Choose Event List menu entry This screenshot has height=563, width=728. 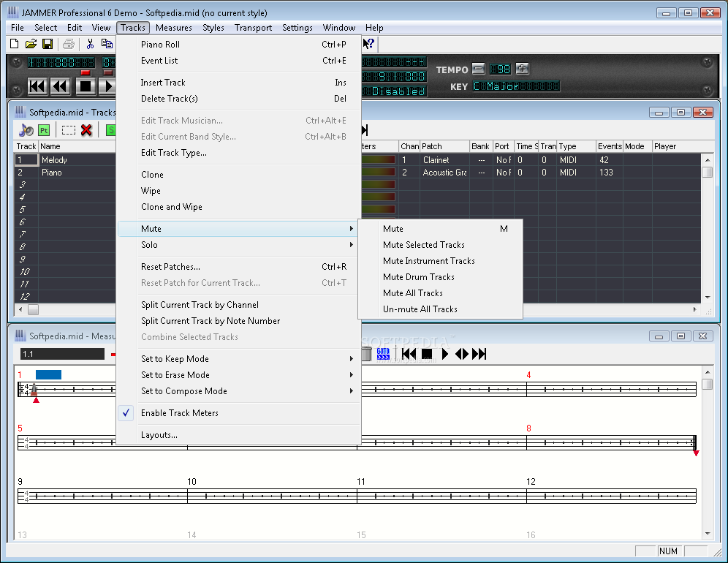point(238,61)
